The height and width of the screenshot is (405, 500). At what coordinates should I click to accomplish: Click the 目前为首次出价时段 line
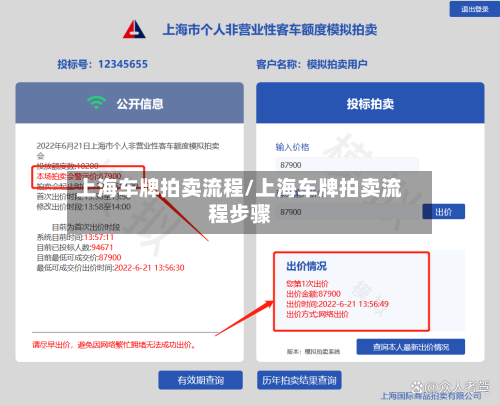point(86,227)
